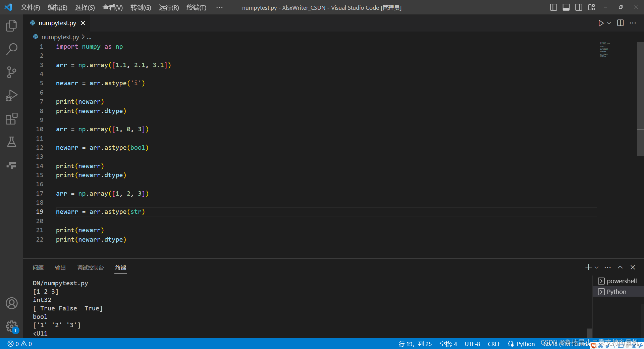This screenshot has height=349, width=644.
Task: Change CRLF end of line sequence
Action: 494,344
